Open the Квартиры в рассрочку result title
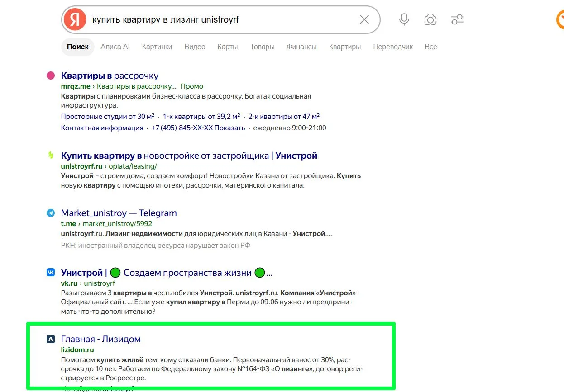 click(110, 76)
